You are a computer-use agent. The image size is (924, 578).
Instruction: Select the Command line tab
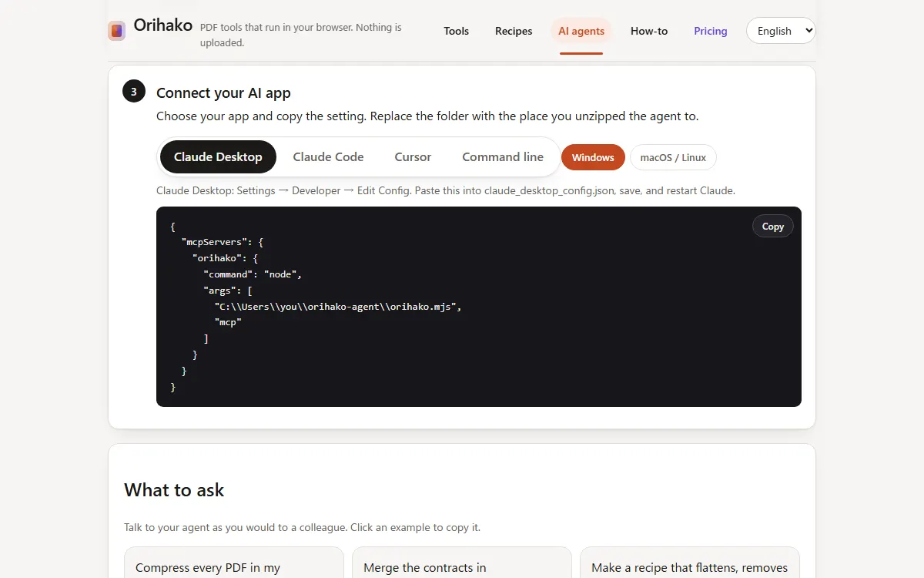(503, 156)
